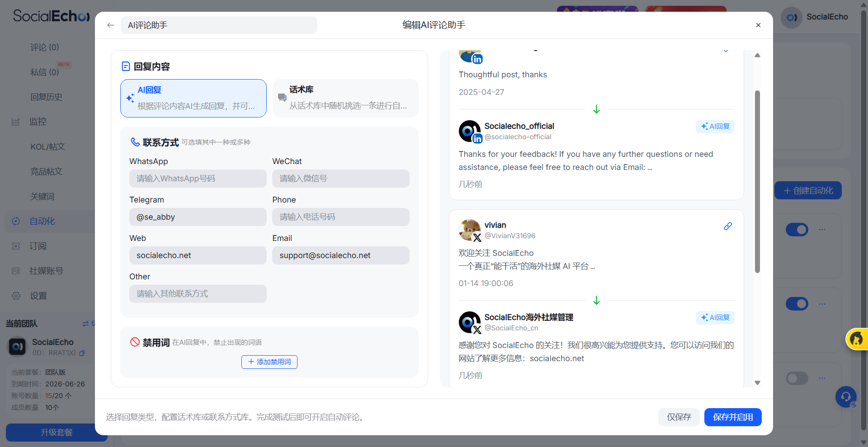
Task: Go back using the arrow beside AI评论助手
Action: point(111,25)
